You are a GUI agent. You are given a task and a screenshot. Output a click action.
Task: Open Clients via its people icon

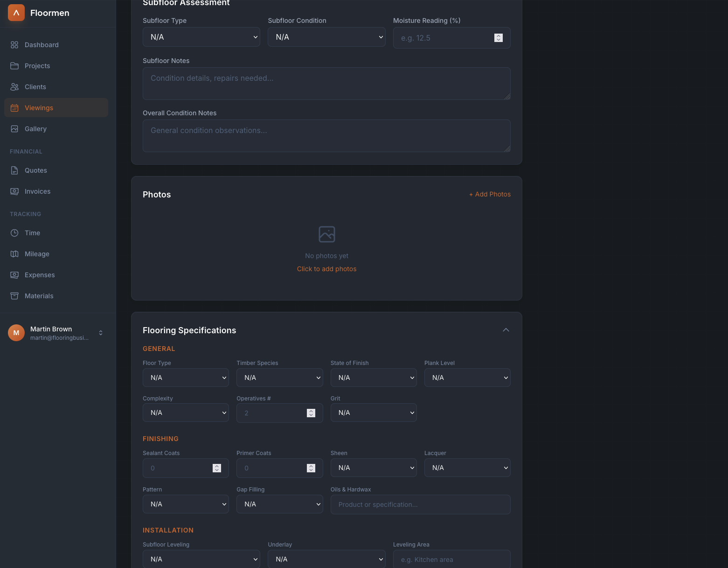pos(14,87)
